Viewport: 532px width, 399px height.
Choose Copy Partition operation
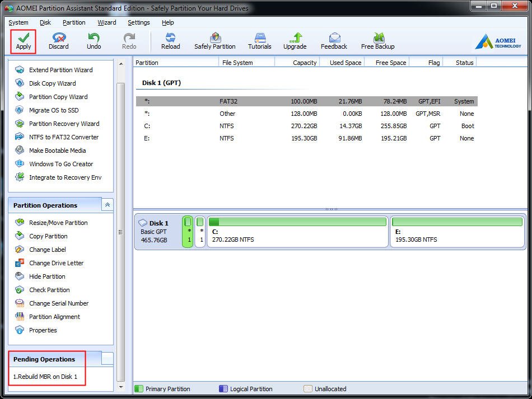tap(41, 236)
